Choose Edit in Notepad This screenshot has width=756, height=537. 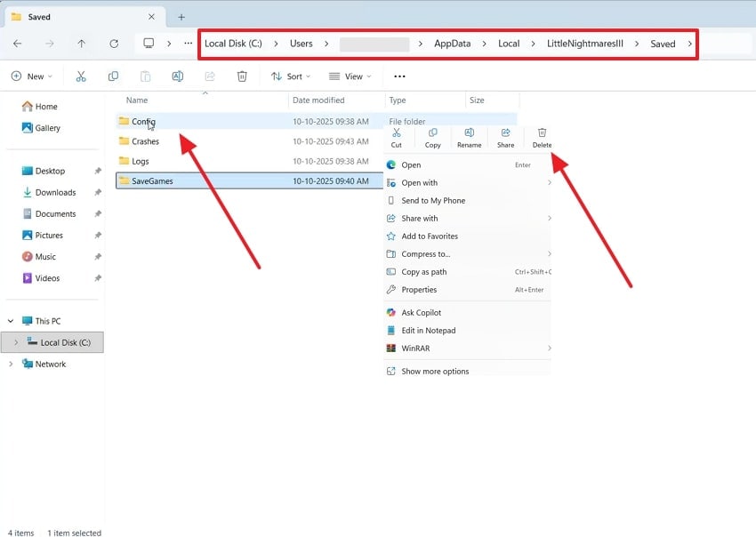click(x=467, y=330)
